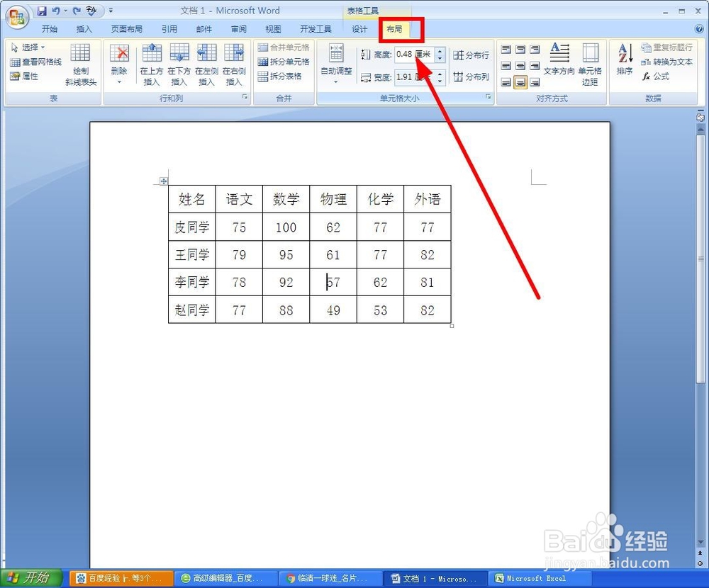The image size is (709, 588).
Task: Insert column right with 在右侧插入
Action: 234,64
